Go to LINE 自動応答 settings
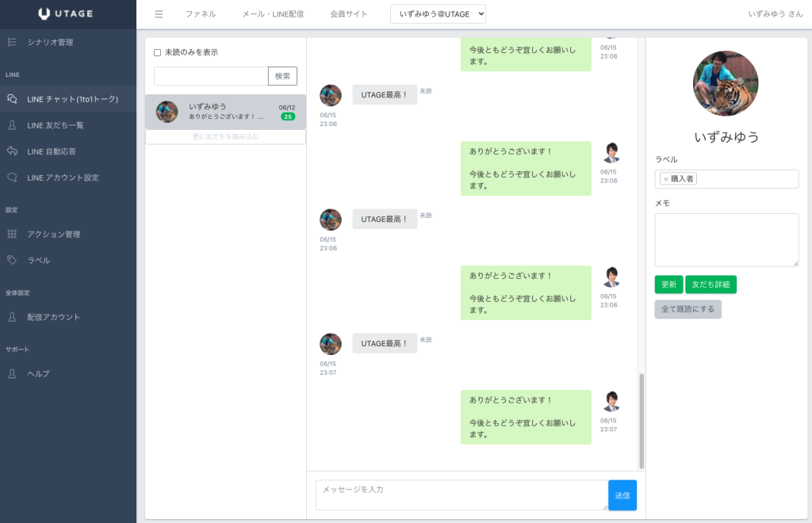 point(52,151)
